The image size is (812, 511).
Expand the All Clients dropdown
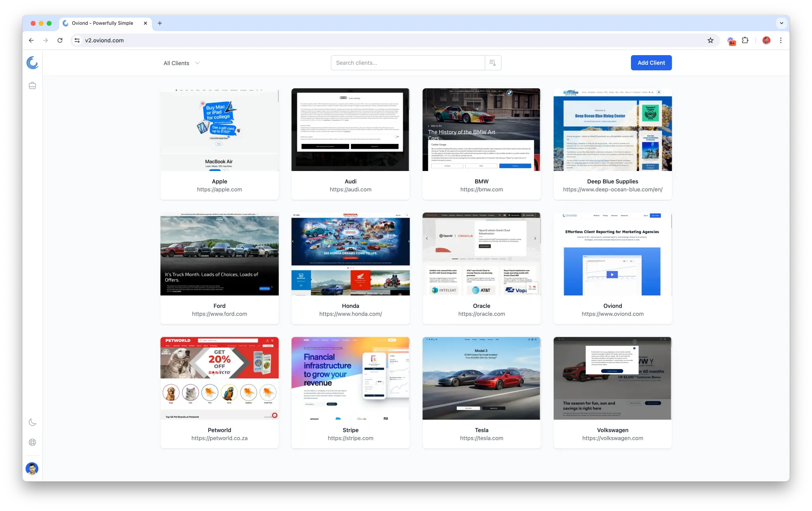pos(181,63)
